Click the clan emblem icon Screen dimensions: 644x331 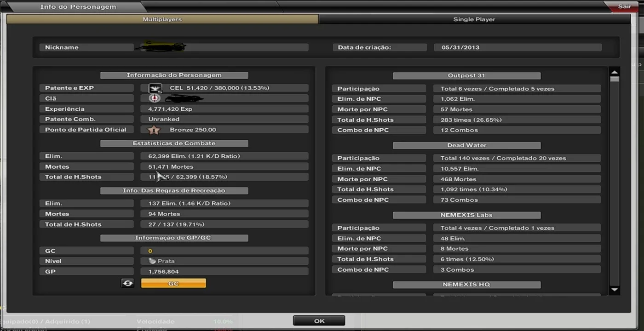155,98
